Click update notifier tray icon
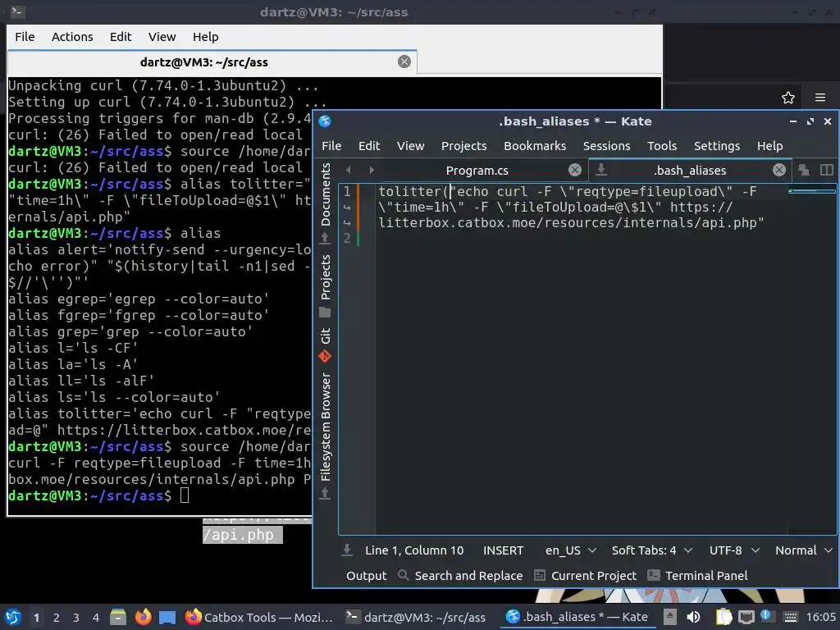The height and width of the screenshot is (630, 840). (x=765, y=616)
